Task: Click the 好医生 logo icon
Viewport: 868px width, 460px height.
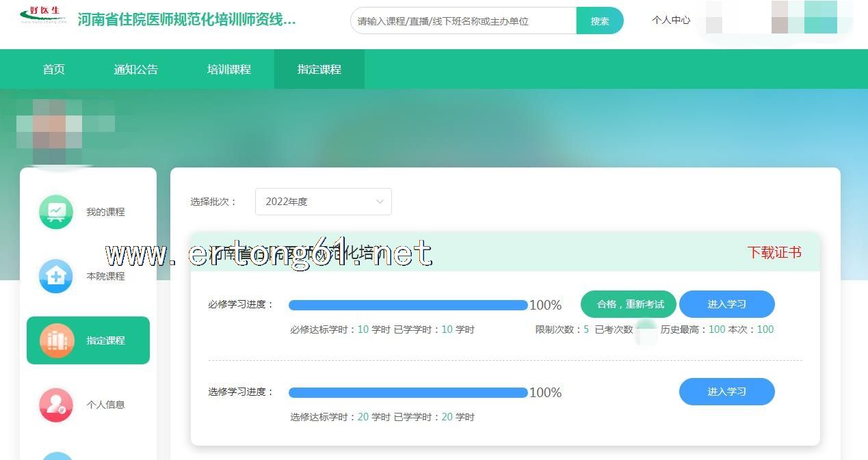Action: pos(44,16)
